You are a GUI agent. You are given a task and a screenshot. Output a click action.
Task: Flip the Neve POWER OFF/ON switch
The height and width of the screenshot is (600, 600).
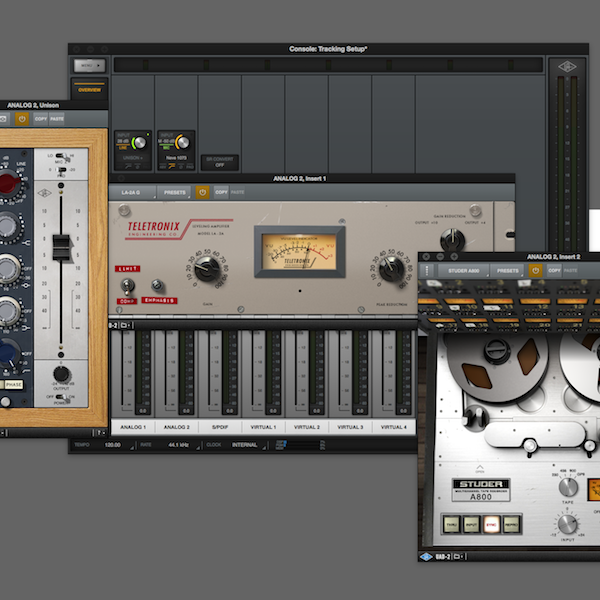pyautogui.click(x=63, y=397)
